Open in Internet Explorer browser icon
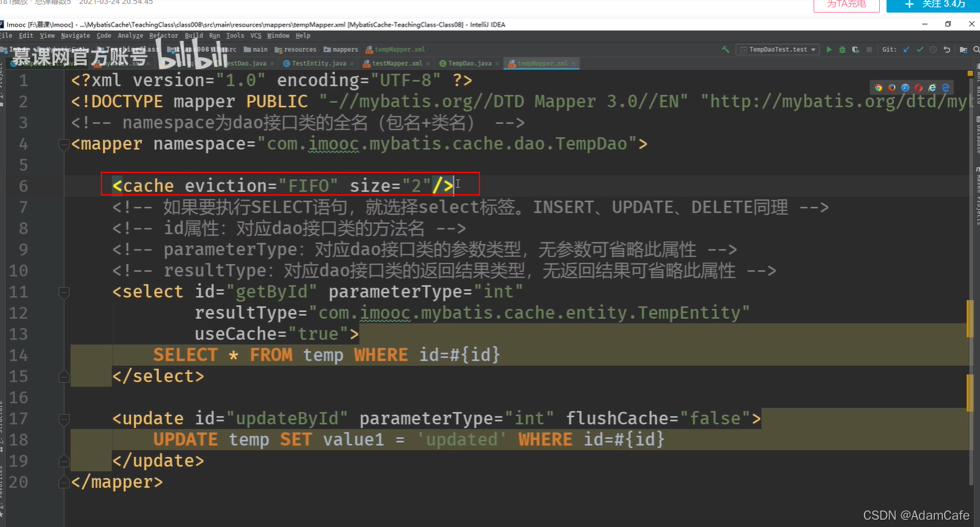980x527 pixels. pyautogui.click(x=932, y=88)
